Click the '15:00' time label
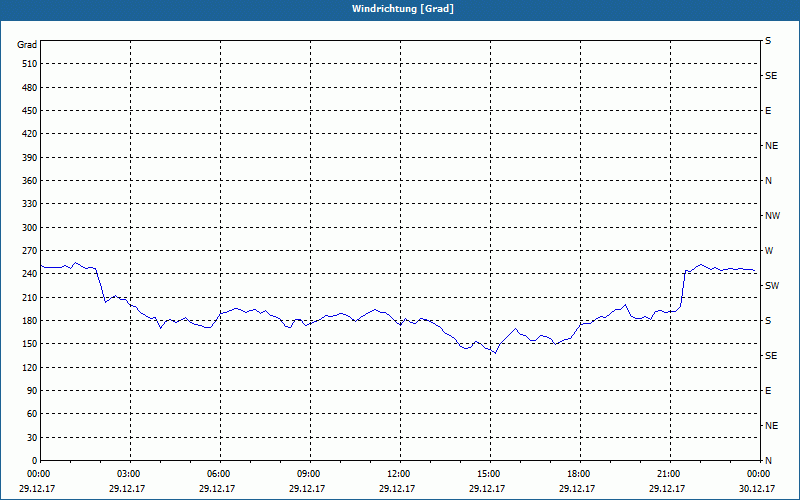800x500 pixels. click(x=489, y=474)
